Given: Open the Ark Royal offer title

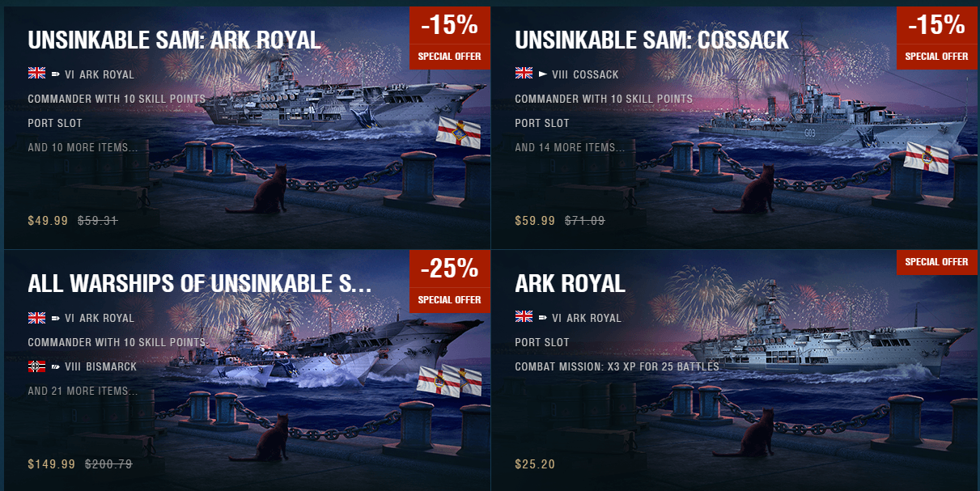Looking at the screenshot, I should [x=570, y=283].
